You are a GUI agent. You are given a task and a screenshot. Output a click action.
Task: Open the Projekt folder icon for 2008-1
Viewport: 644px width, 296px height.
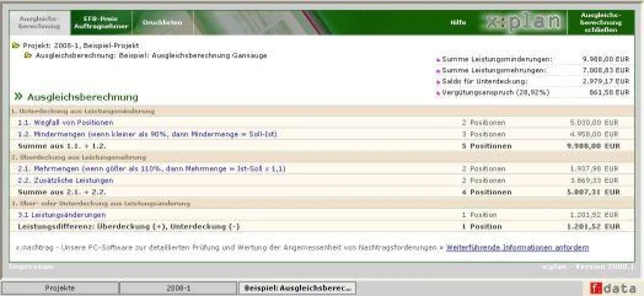tap(16, 46)
